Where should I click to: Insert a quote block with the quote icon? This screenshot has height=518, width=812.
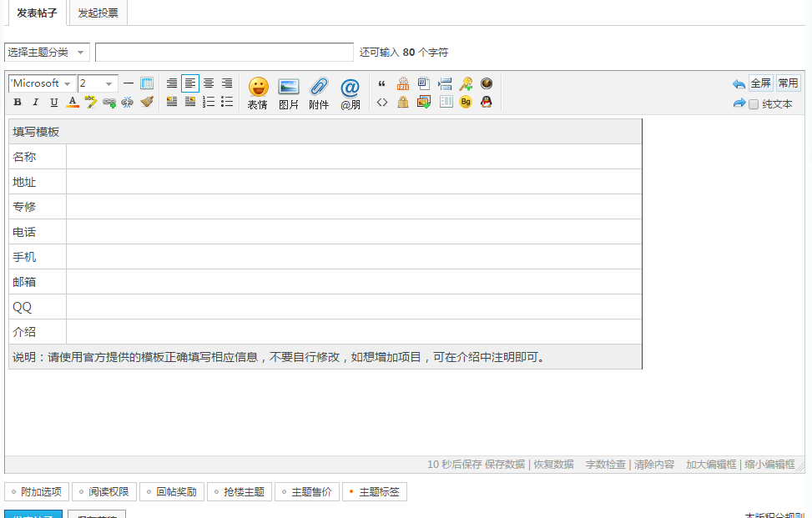click(x=381, y=83)
